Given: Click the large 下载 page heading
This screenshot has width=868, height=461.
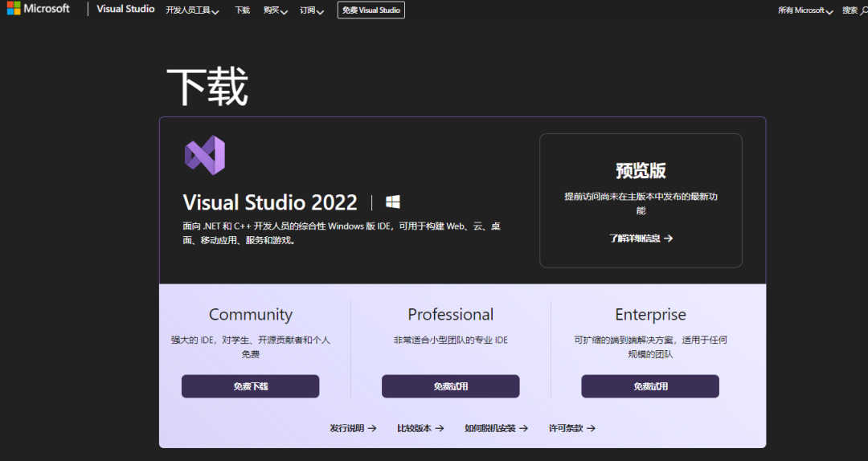Looking at the screenshot, I should [x=207, y=86].
